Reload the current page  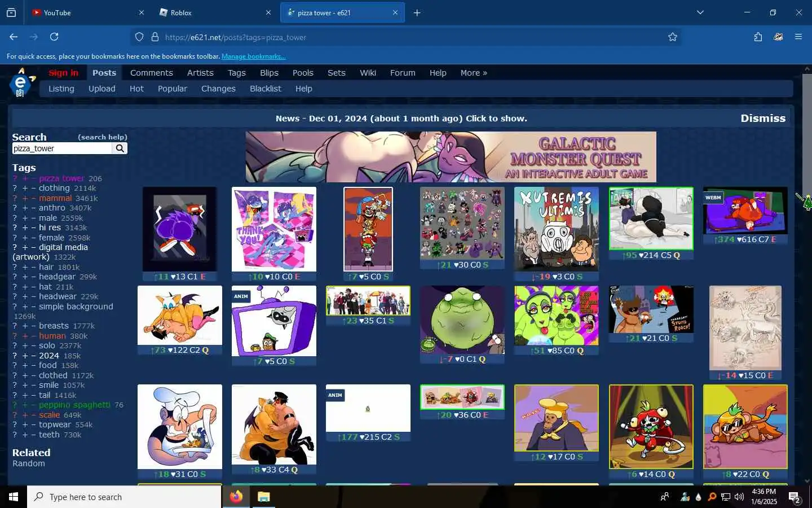click(54, 37)
